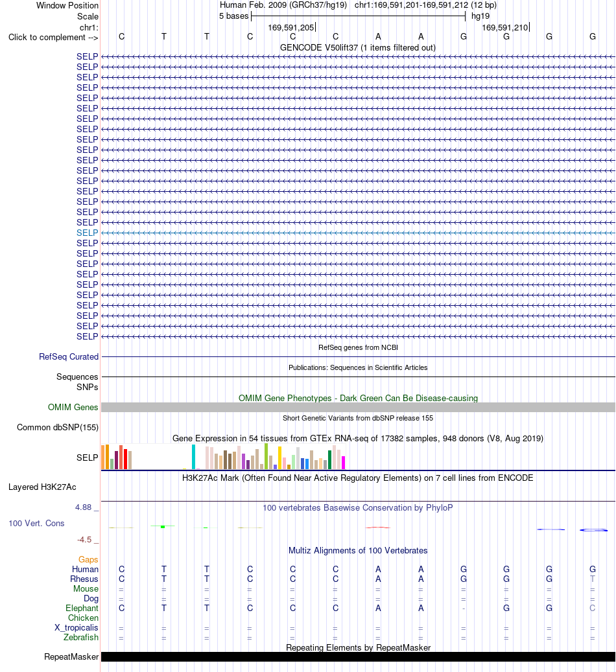Click the red PhyloP conservation mark
The width and height of the screenshot is (616, 672).
[x=378, y=527]
